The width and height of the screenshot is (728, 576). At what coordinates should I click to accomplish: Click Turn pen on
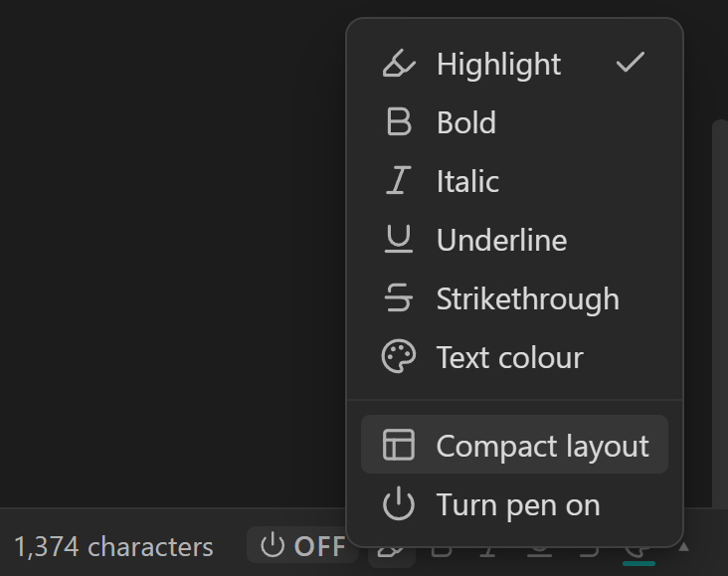click(x=514, y=504)
